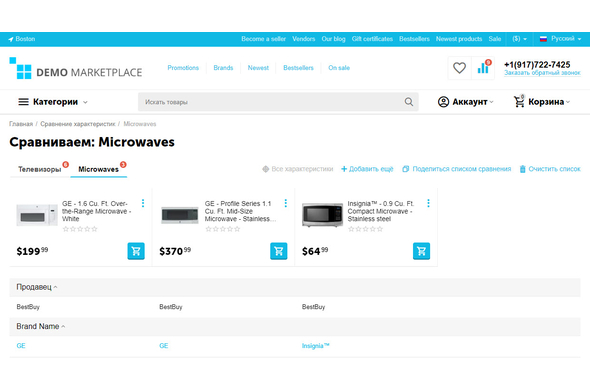Image resolution: width=590 pixels, height=391 pixels.
Task: Click GE brand link under first product
Action: coord(21,346)
